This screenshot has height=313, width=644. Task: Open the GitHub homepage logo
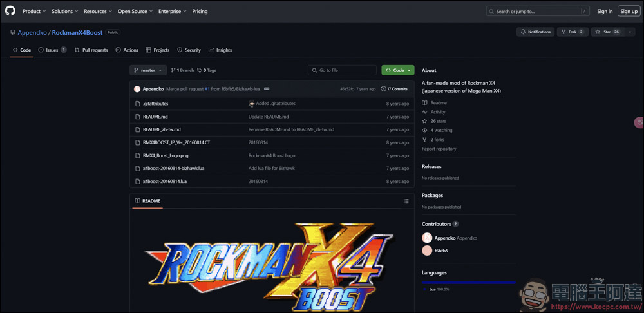pyautogui.click(x=10, y=11)
